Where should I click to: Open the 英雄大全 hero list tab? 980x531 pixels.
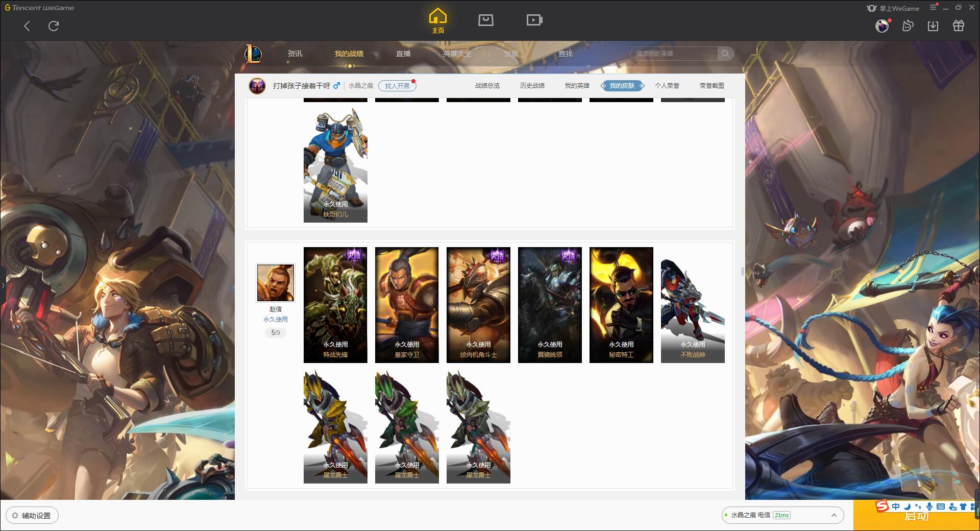[x=457, y=54]
